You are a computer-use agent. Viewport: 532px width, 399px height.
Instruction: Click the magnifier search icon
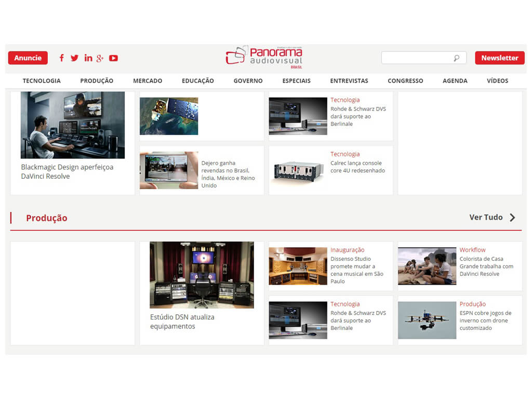point(456,58)
